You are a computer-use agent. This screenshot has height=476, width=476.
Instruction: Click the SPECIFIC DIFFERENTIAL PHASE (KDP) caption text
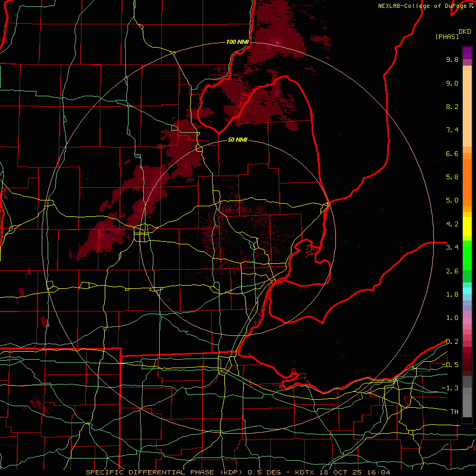[x=163, y=472]
